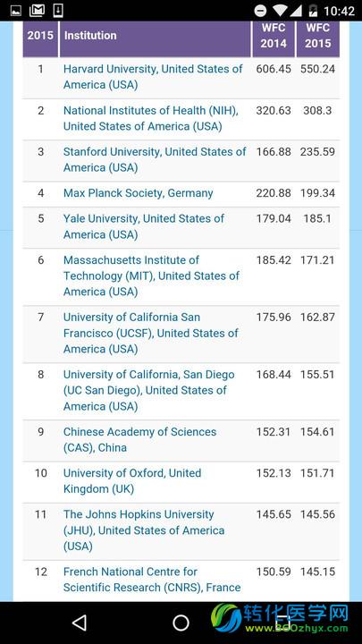Open Stanford University link

(155, 159)
